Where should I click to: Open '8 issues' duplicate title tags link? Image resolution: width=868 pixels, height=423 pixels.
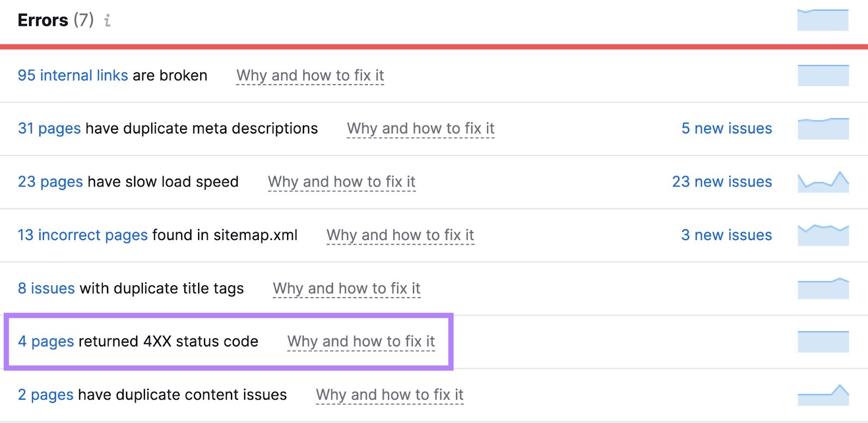(46, 288)
